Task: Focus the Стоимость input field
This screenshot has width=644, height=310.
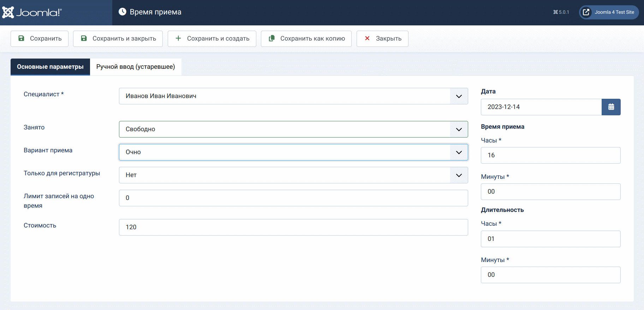Action: pos(293,227)
